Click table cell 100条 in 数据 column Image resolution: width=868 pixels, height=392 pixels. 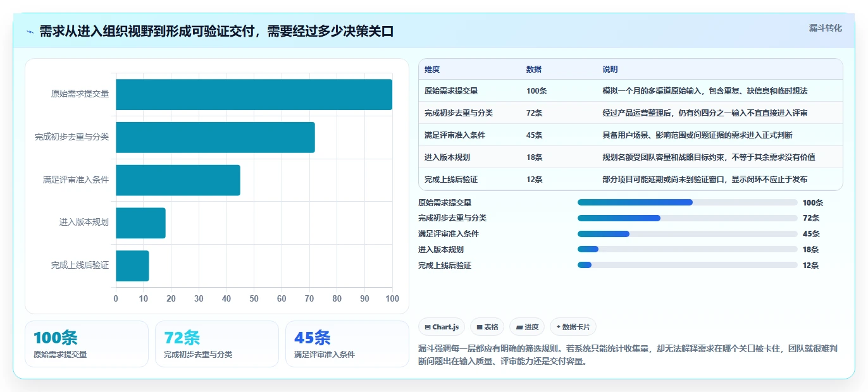(536, 91)
